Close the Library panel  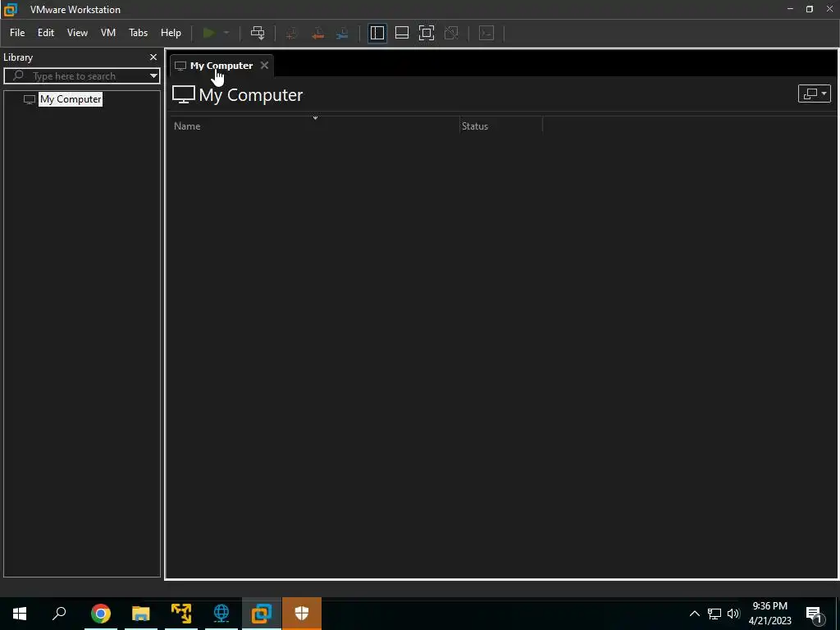pyautogui.click(x=153, y=57)
